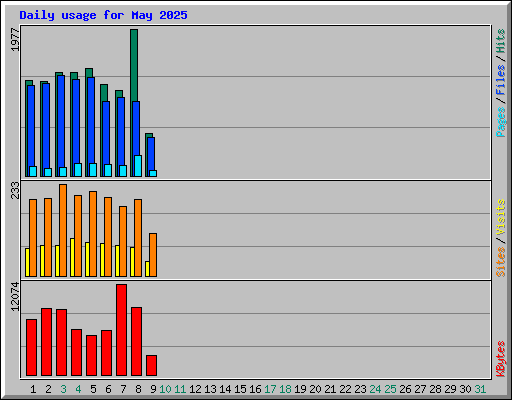Click the yellow sites bar for day 4
This screenshot has width=512, height=400.
click(72, 257)
